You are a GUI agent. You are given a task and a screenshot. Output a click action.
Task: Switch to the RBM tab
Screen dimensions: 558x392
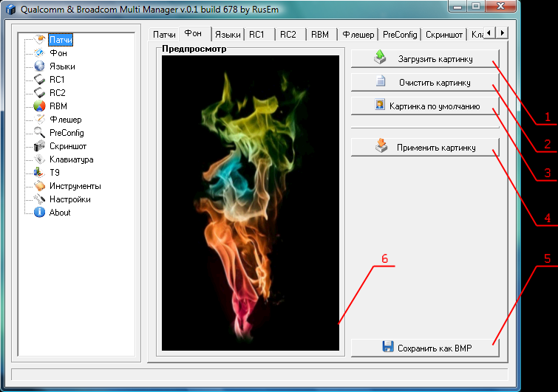pyautogui.click(x=319, y=35)
